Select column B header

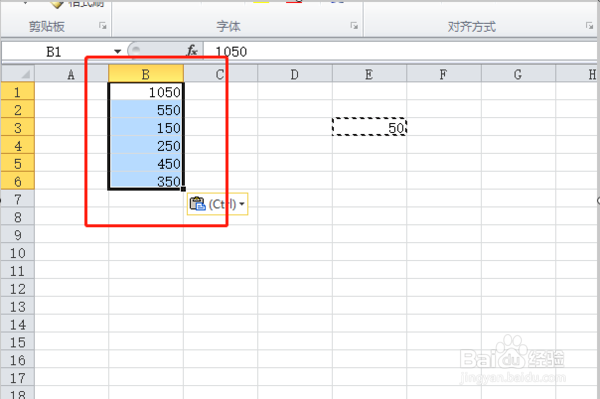146,74
